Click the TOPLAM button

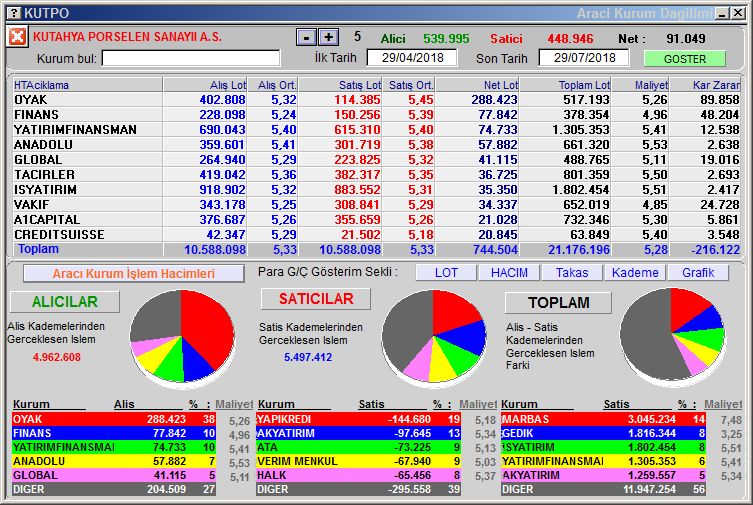[x=559, y=303]
